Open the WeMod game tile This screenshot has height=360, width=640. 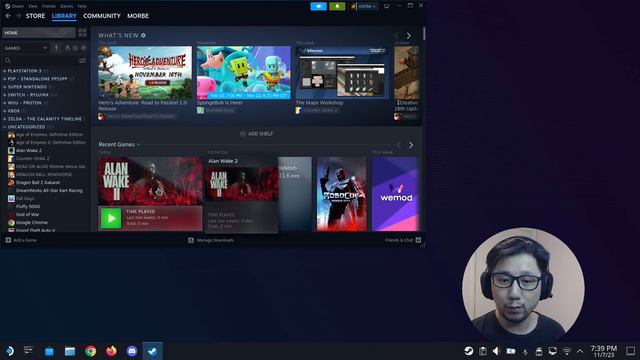point(395,194)
